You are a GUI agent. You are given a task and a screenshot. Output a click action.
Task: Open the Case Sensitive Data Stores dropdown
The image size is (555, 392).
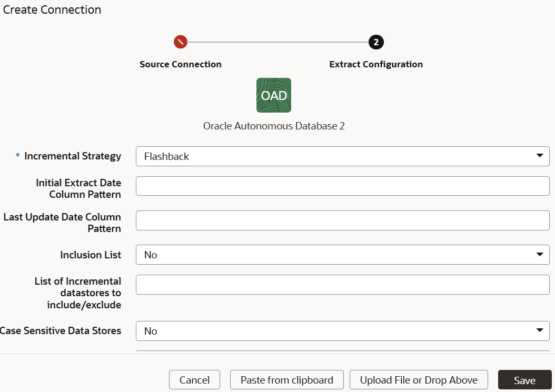tap(342, 330)
